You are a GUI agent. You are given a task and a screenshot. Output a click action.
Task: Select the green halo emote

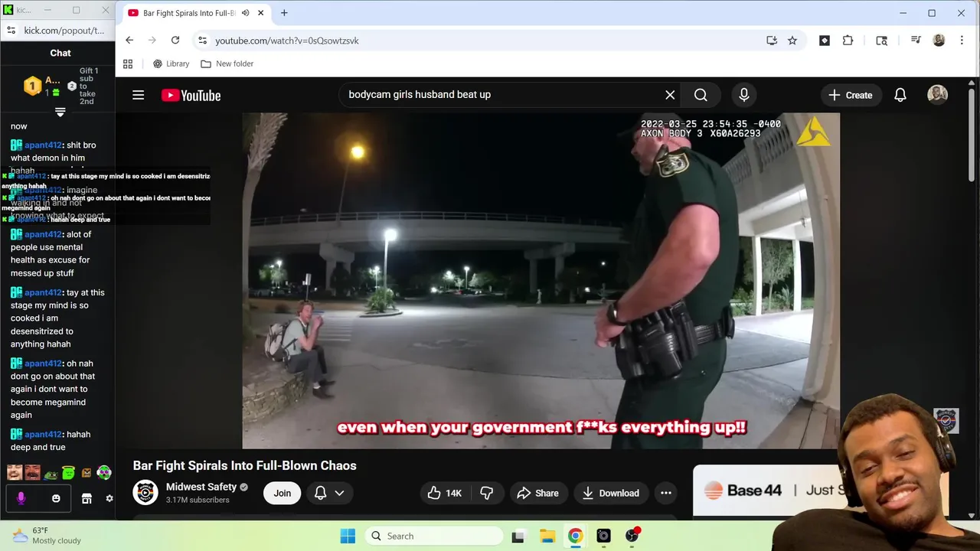[68, 473]
